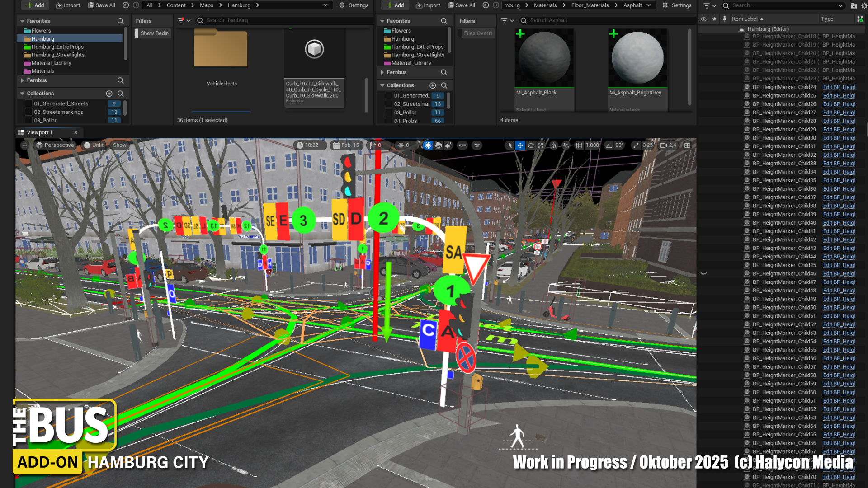Screen dimensions: 868x488
Task: Check the 01_Generated_Streets collection checkbox
Action: [x=28, y=104]
